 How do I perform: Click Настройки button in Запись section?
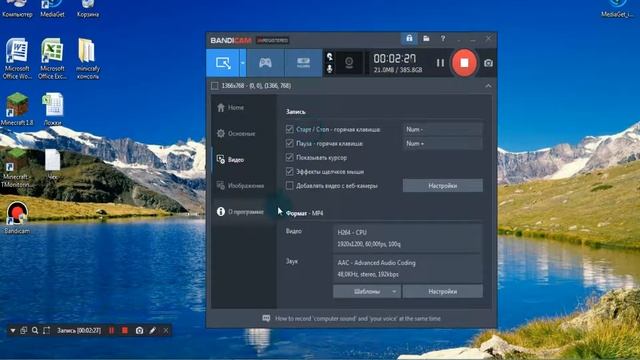(442, 186)
